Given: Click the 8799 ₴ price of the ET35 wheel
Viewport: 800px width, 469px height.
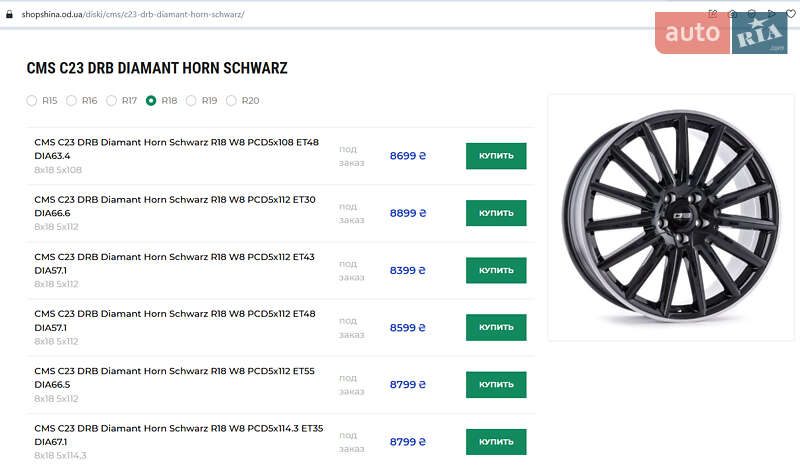Looking at the screenshot, I should tap(408, 442).
